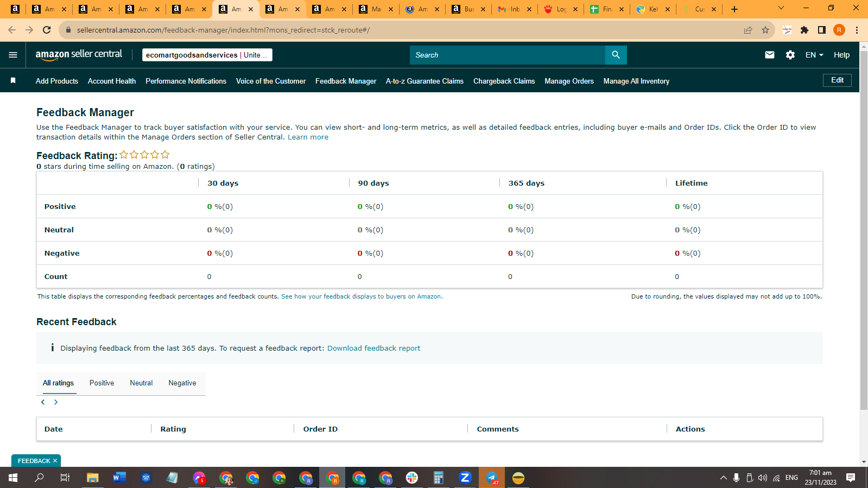Open Voice of the Customer menu item
868x488 pixels.
(x=271, y=81)
